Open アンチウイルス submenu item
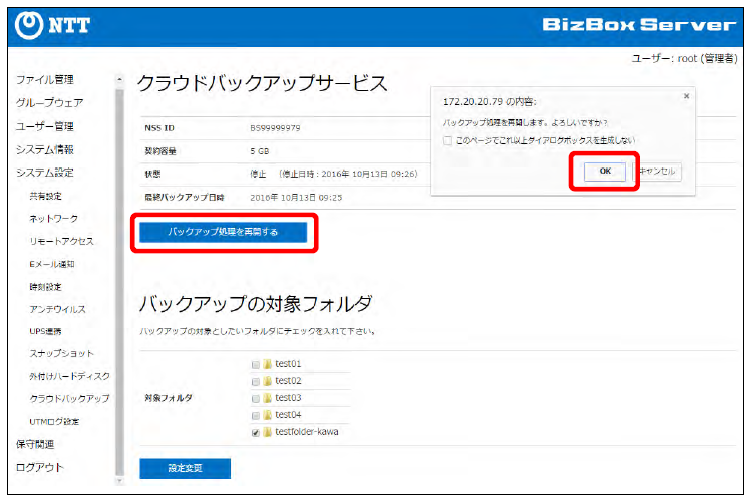This screenshot has width=750, height=504. pos(57,309)
